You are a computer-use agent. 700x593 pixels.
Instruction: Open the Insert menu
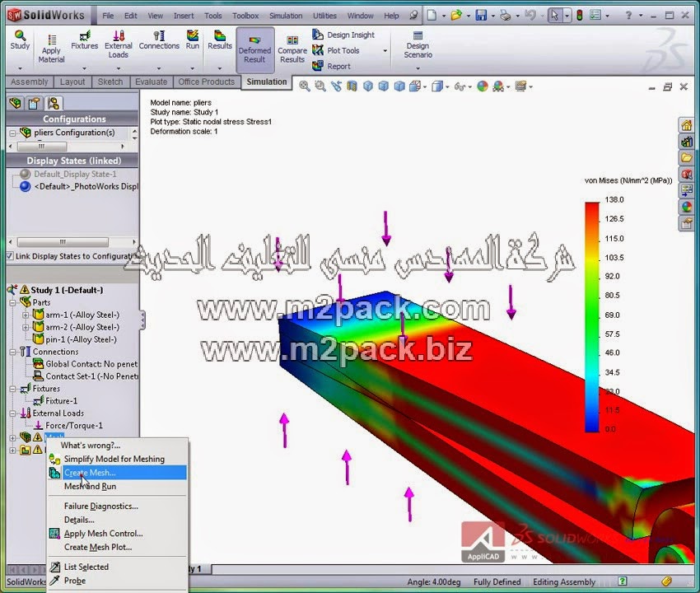click(x=184, y=16)
